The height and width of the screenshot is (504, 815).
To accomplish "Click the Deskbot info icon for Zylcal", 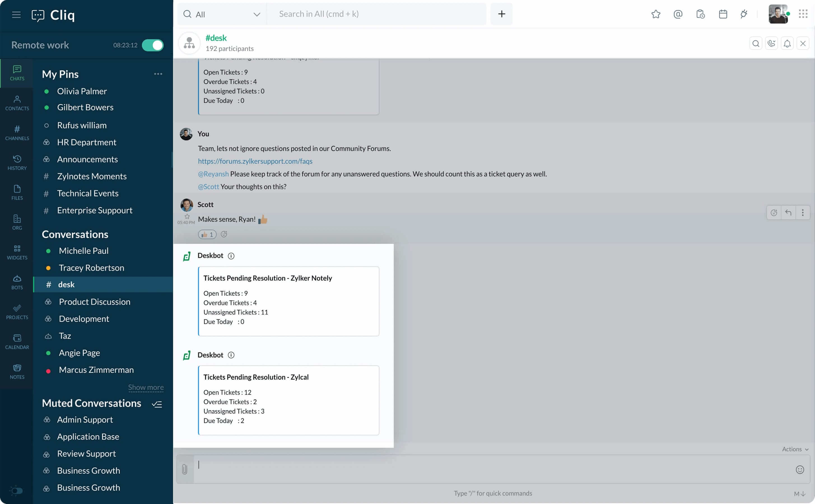I will tap(231, 355).
